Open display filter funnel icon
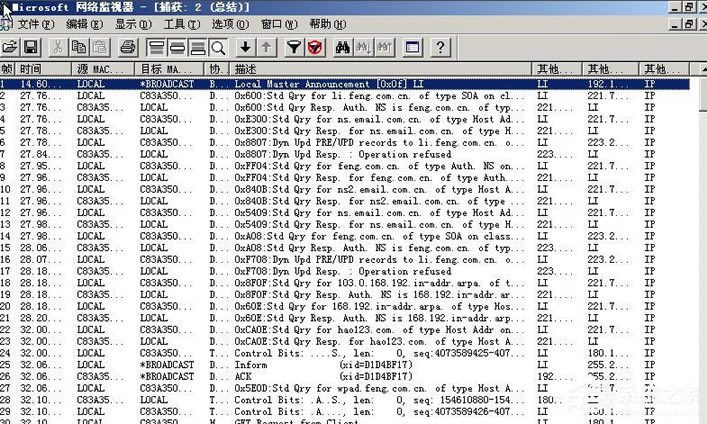The width and height of the screenshot is (707, 424). 294,47
